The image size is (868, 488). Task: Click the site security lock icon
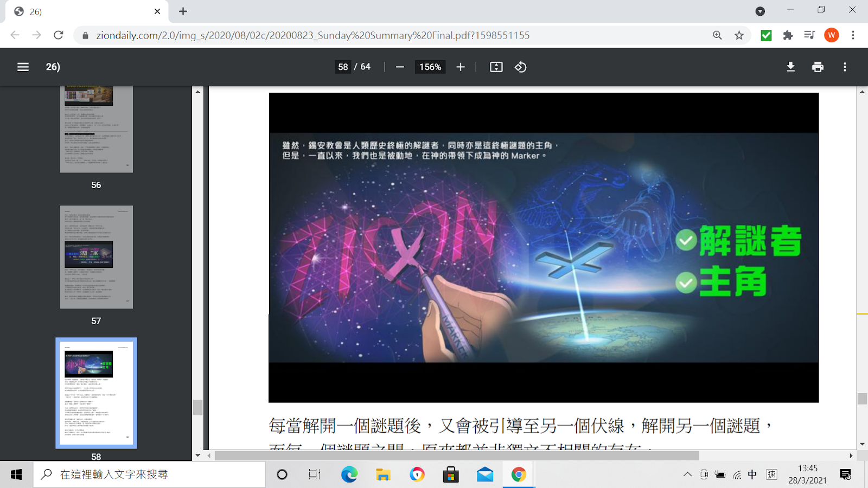click(85, 35)
